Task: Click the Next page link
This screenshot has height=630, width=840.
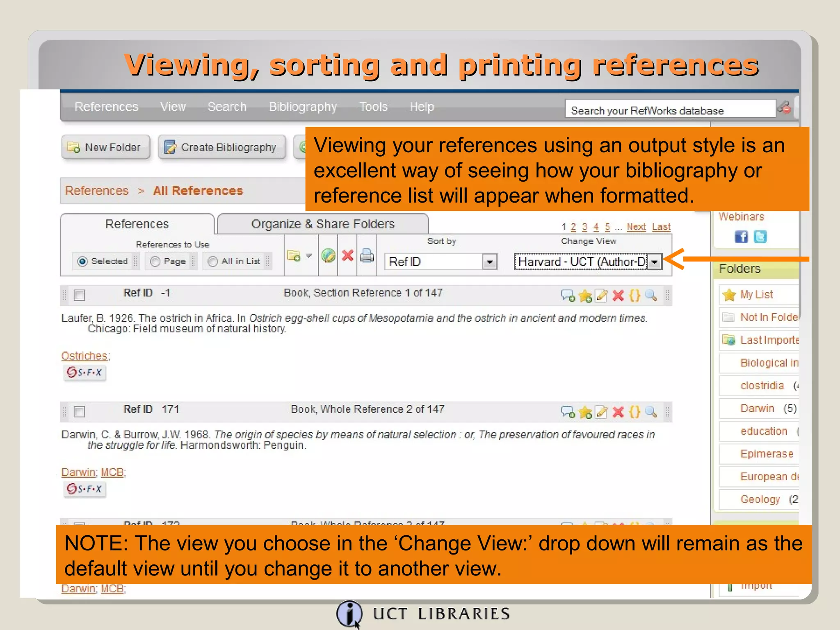Action: click(x=636, y=227)
